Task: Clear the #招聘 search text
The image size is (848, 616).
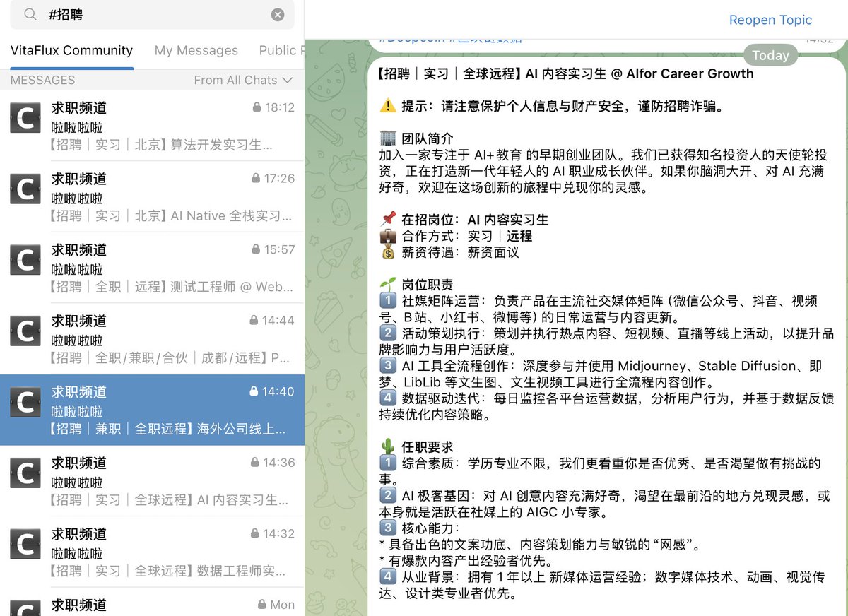Action: pos(278,15)
